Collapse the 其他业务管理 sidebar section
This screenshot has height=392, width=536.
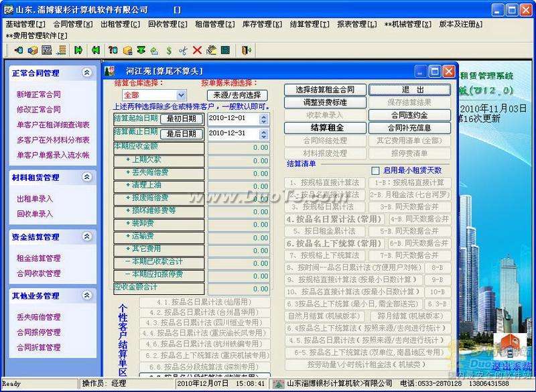pyautogui.click(x=87, y=296)
